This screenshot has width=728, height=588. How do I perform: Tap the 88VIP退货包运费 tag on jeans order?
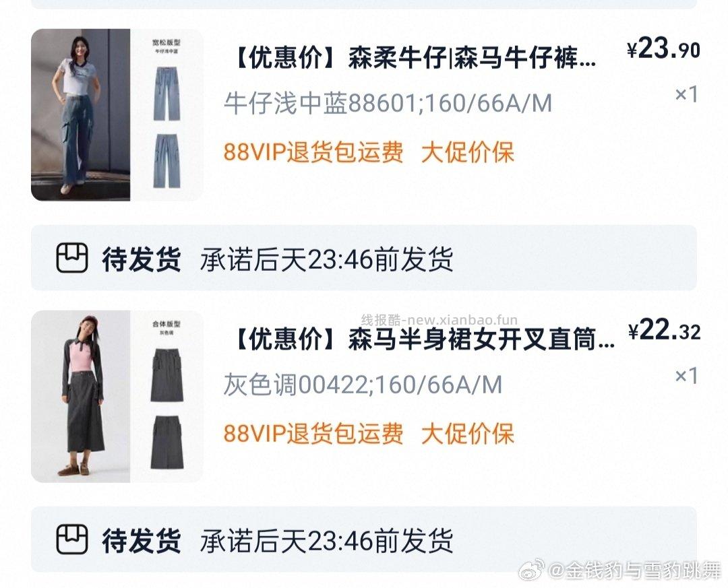(313, 152)
